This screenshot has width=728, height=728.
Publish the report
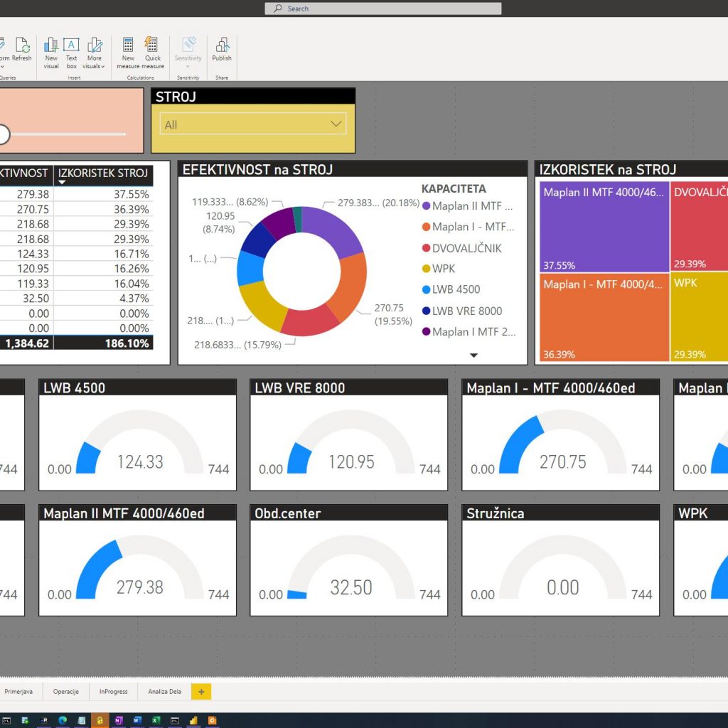click(222, 50)
